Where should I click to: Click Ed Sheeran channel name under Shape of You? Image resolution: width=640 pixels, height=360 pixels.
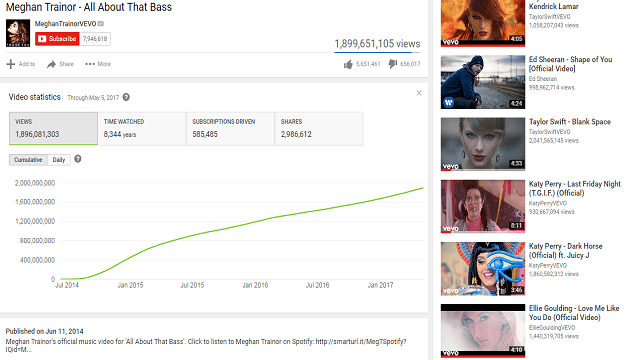tap(543, 79)
